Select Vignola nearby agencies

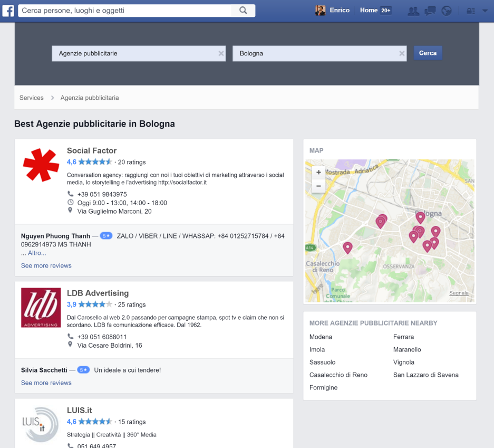[403, 362]
